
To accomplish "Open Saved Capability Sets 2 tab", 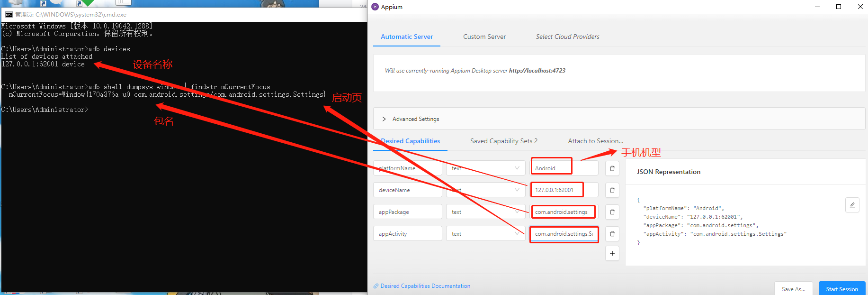I will coord(504,141).
